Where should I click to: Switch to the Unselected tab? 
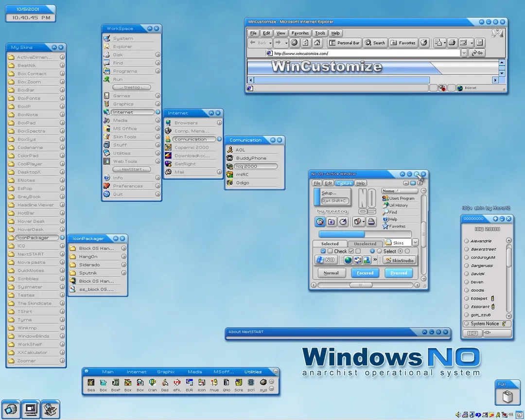pyautogui.click(x=365, y=244)
